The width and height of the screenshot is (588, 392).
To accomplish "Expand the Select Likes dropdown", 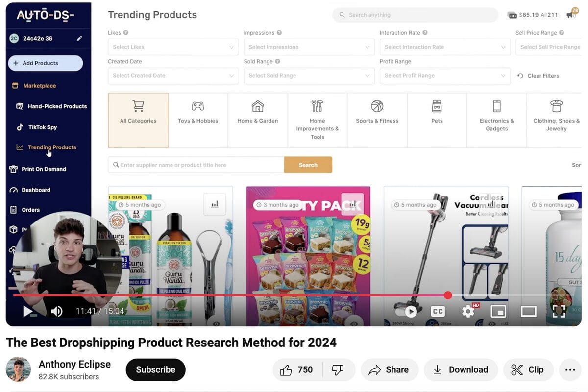I will (173, 47).
